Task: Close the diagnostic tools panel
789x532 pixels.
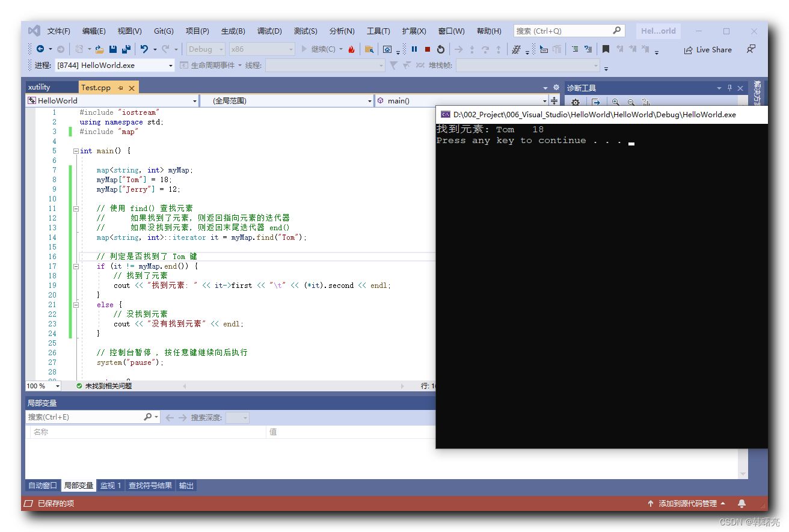Action: (740, 88)
